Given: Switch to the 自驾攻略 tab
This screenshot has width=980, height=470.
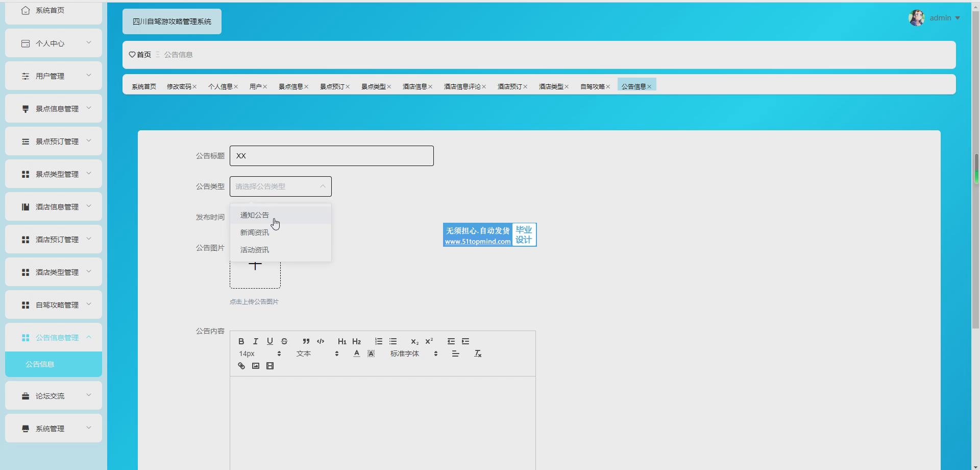Looking at the screenshot, I should (593, 86).
